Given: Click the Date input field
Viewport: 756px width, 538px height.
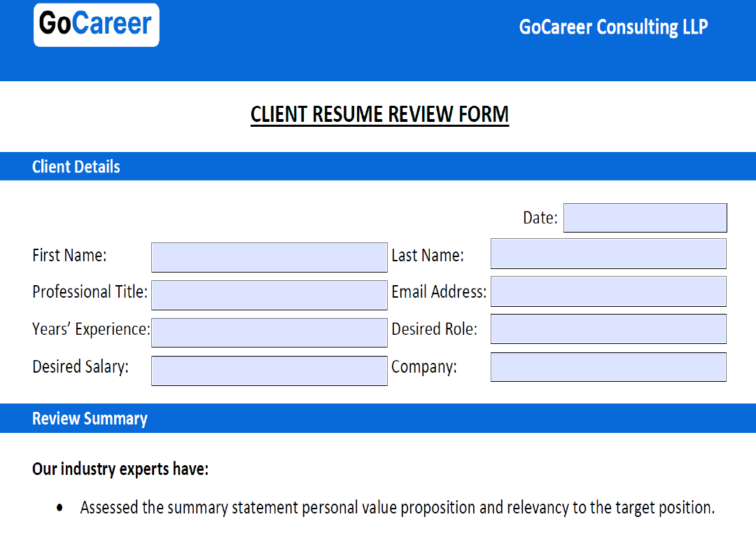Looking at the screenshot, I should (x=645, y=218).
